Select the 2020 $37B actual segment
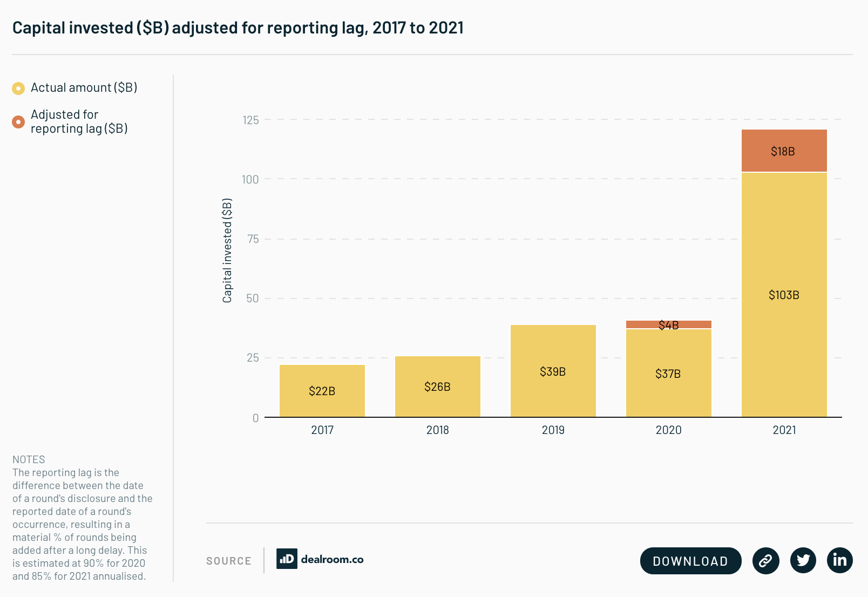Screen dimensions: 868x597 668,373
